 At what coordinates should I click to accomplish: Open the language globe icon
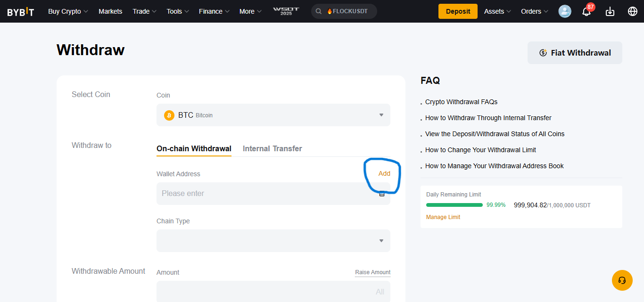633,11
